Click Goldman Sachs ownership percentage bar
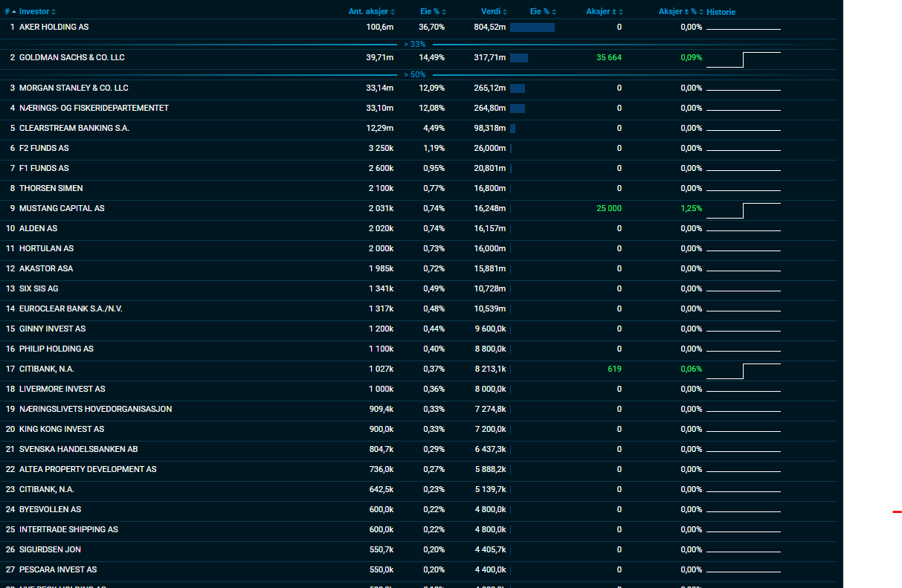The height and width of the screenshot is (588, 902). tap(519, 58)
